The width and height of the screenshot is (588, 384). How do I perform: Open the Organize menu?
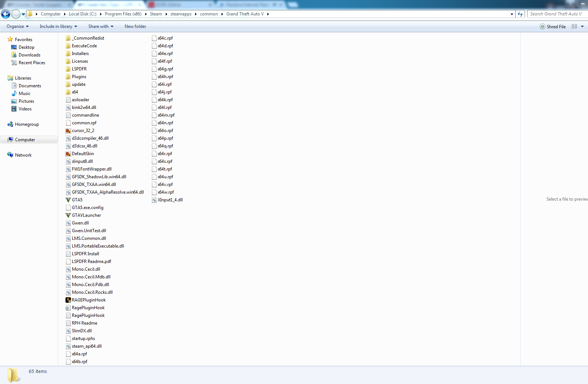click(18, 26)
